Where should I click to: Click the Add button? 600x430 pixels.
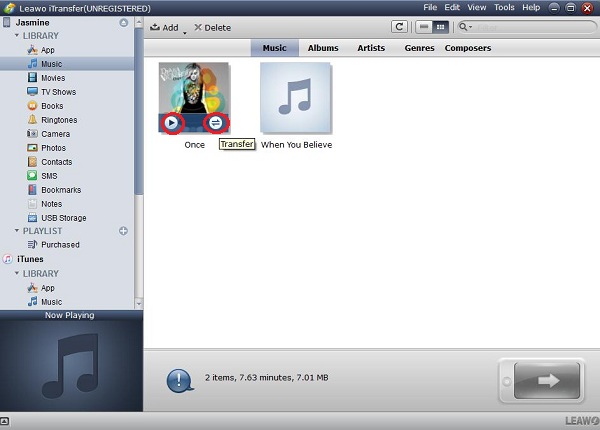[164, 28]
